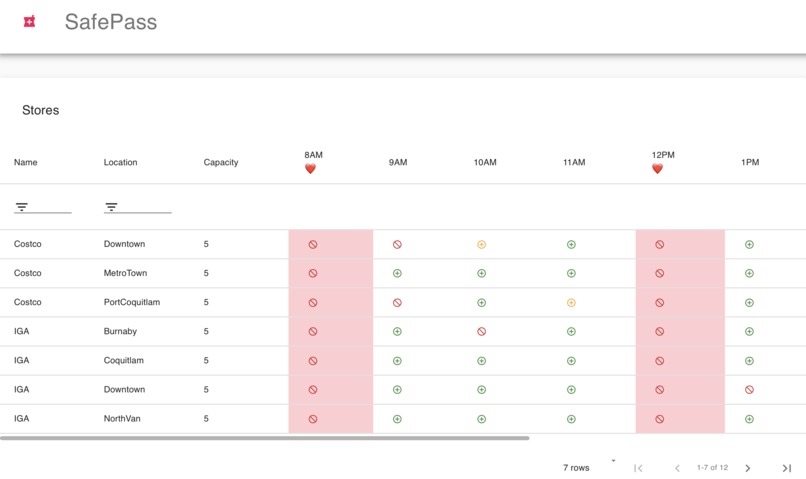Click the 1-7 of 12 pagination label
Viewport: 806px width, 479px height.
click(712, 467)
